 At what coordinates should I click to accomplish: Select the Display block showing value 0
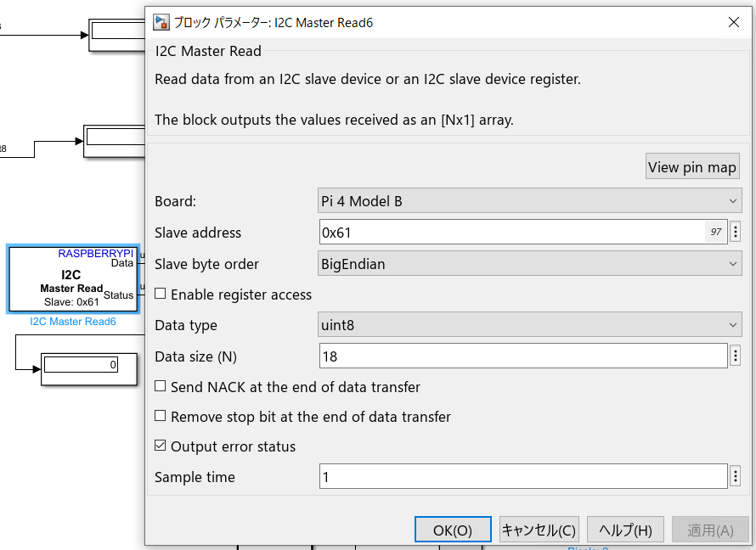tap(89, 369)
